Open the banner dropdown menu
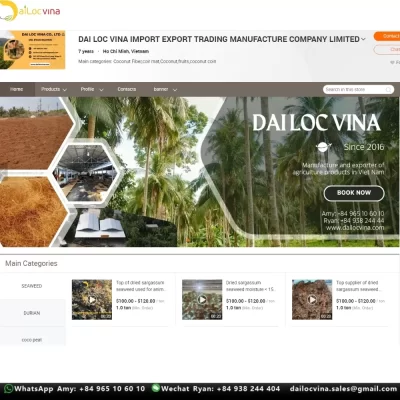Screen dimensions: 400x400 click(165, 89)
